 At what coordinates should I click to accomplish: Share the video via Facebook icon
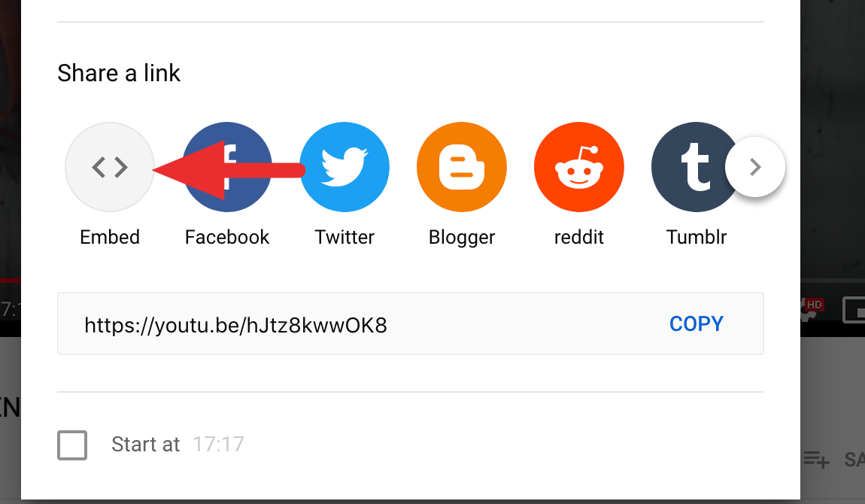226,166
